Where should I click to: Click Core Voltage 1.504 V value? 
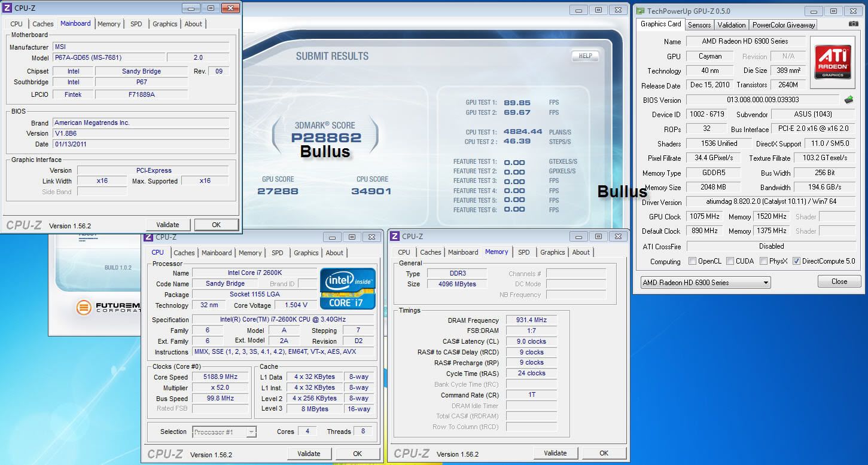[x=296, y=305]
